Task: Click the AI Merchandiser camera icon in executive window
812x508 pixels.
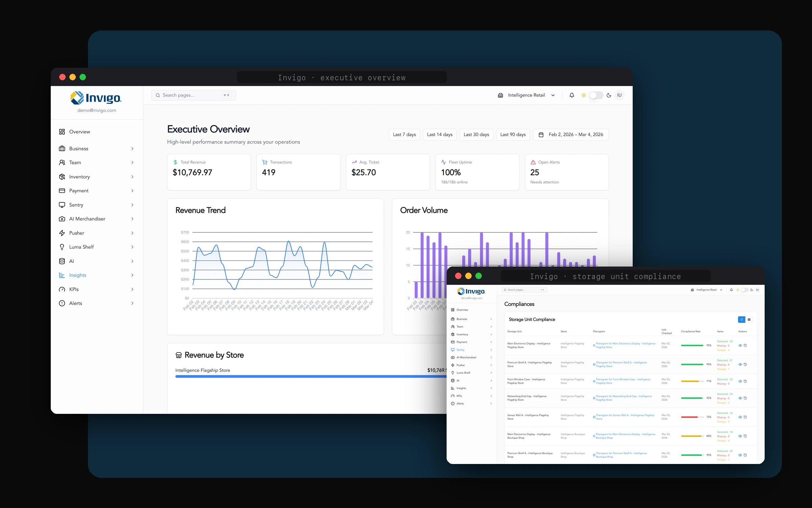Action: [62, 219]
